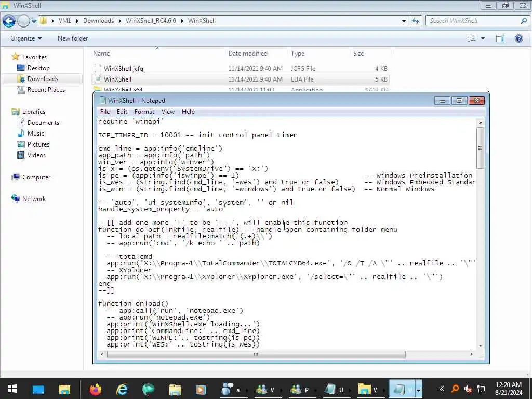This screenshot has height=399, width=532.
Task: Select Network in the navigation pane
Action: tap(34, 199)
